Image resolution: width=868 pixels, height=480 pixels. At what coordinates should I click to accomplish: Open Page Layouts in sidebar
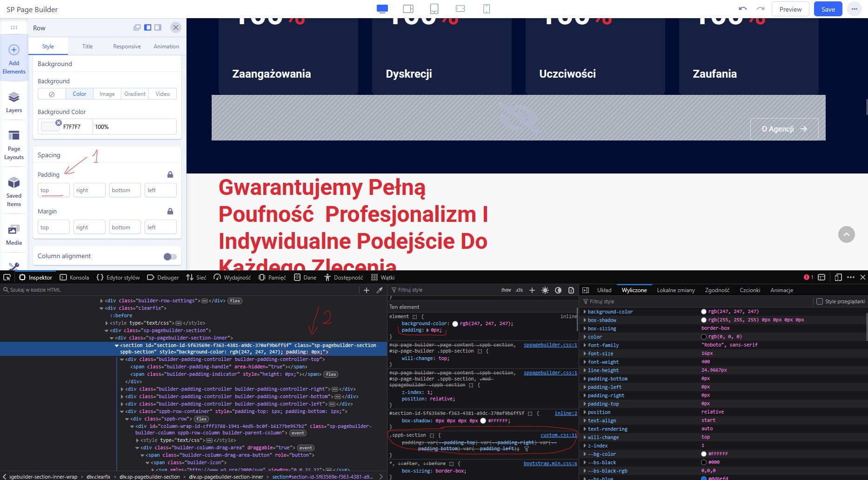click(14, 144)
